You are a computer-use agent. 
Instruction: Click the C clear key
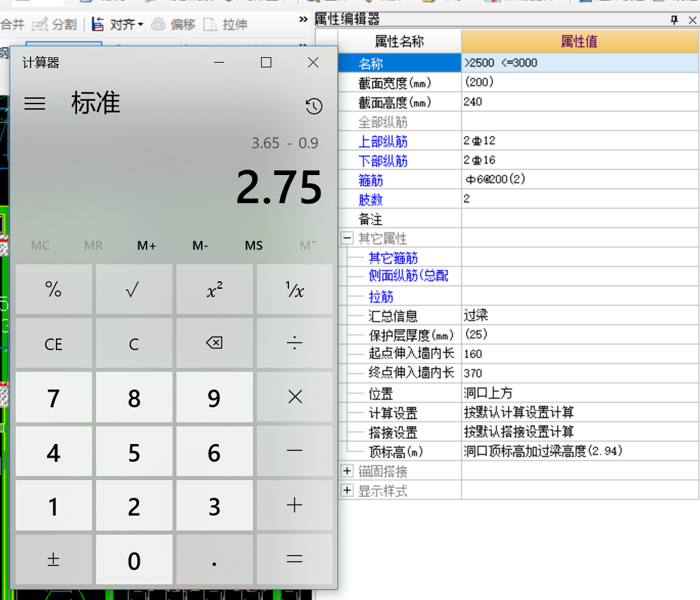tap(134, 343)
